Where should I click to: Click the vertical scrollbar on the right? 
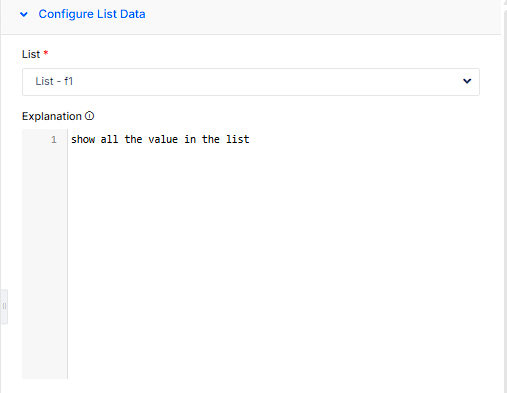pos(504,197)
